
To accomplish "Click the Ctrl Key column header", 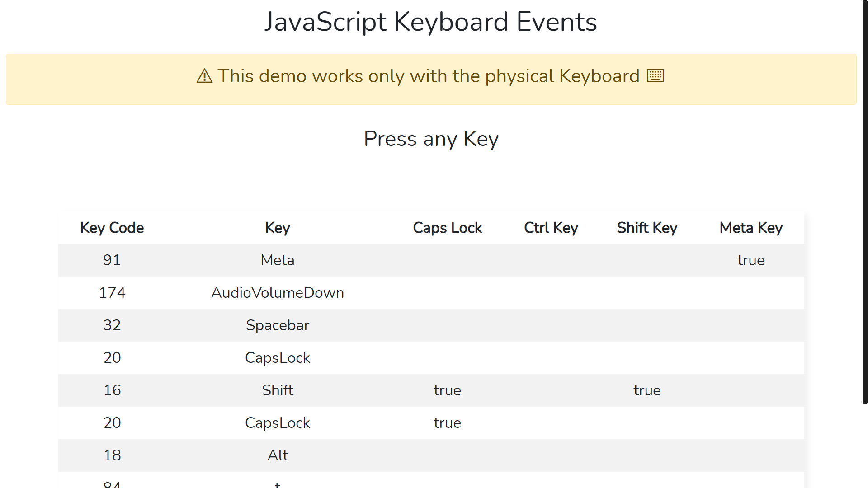I will [x=551, y=228].
